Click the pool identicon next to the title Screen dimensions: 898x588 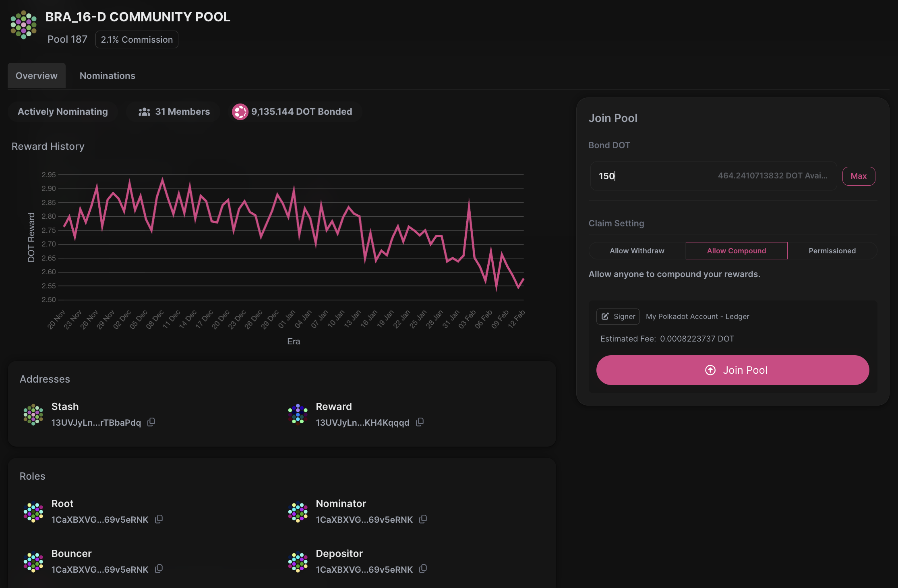[x=23, y=25]
